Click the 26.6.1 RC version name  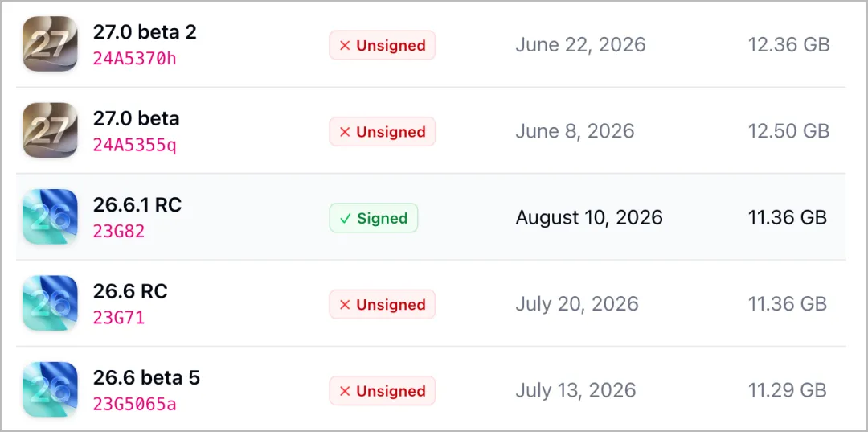click(x=137, y=205)
